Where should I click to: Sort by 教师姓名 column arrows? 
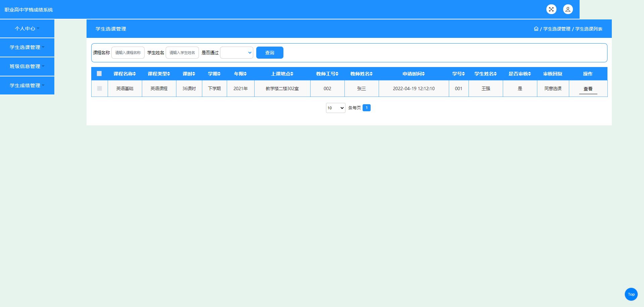pos(371,74)
